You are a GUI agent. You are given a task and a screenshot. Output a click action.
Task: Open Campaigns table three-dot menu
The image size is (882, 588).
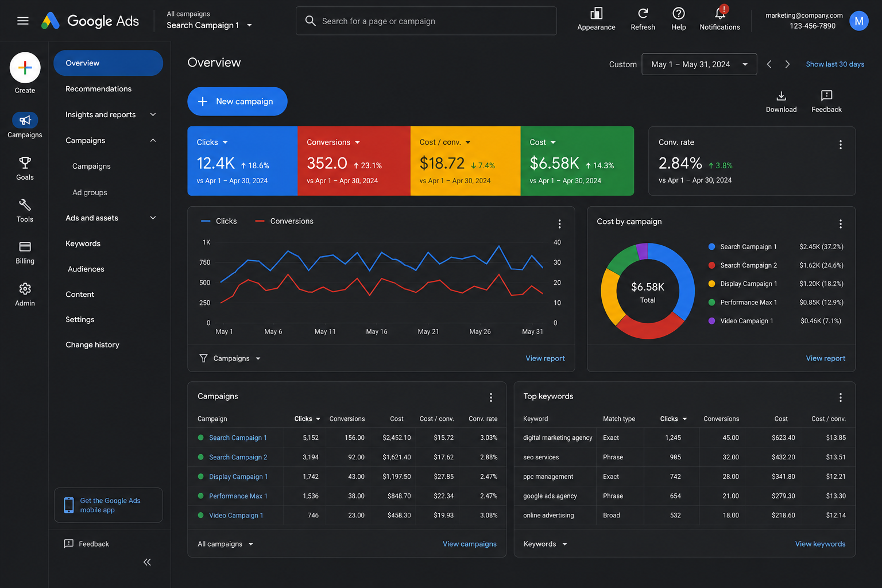490,397
